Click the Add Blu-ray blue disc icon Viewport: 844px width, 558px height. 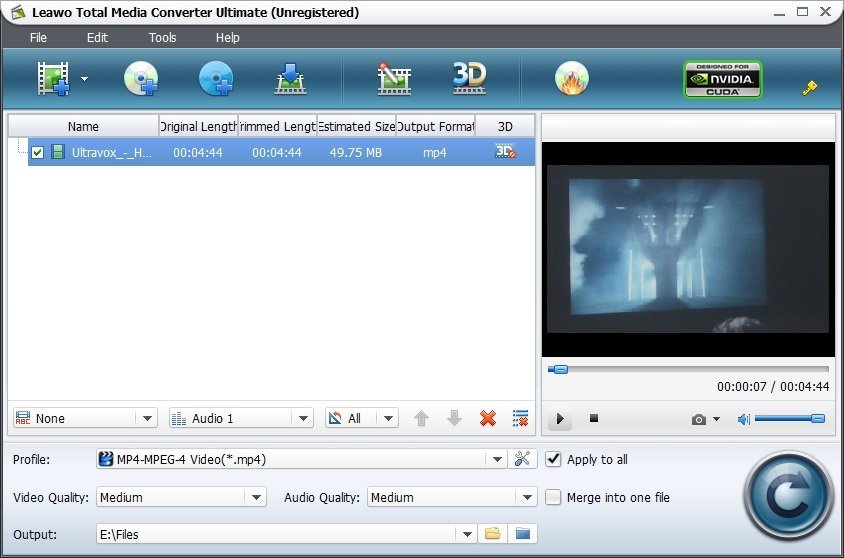(x=216, y=79)
